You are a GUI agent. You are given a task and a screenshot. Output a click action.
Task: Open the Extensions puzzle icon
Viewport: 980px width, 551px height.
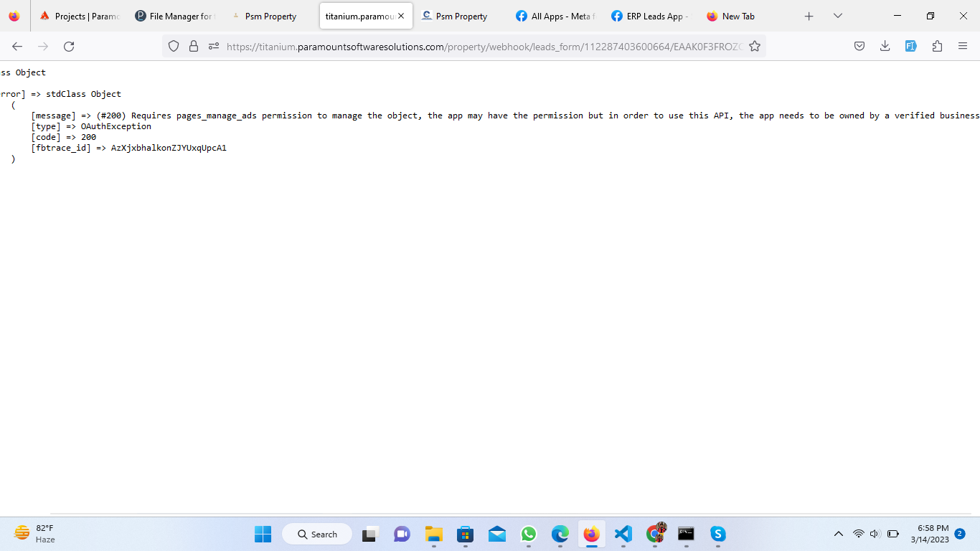[937, 47]
